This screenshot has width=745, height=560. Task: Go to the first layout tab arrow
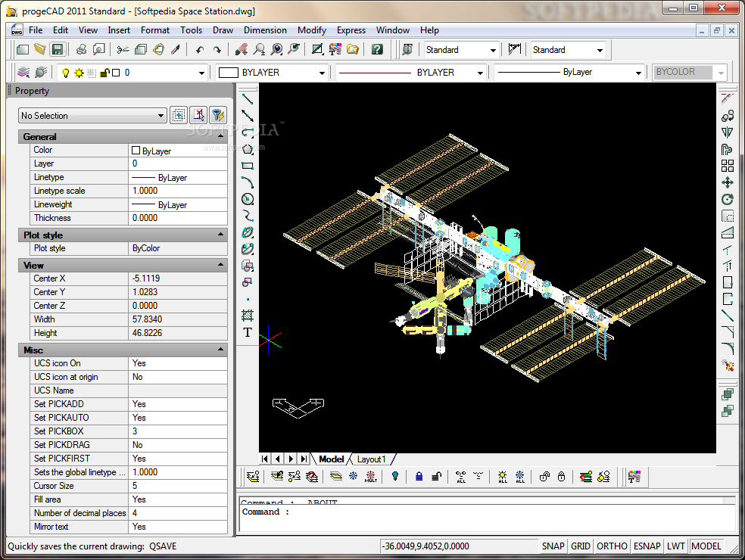pyautogui.click(x=265, y=459)
